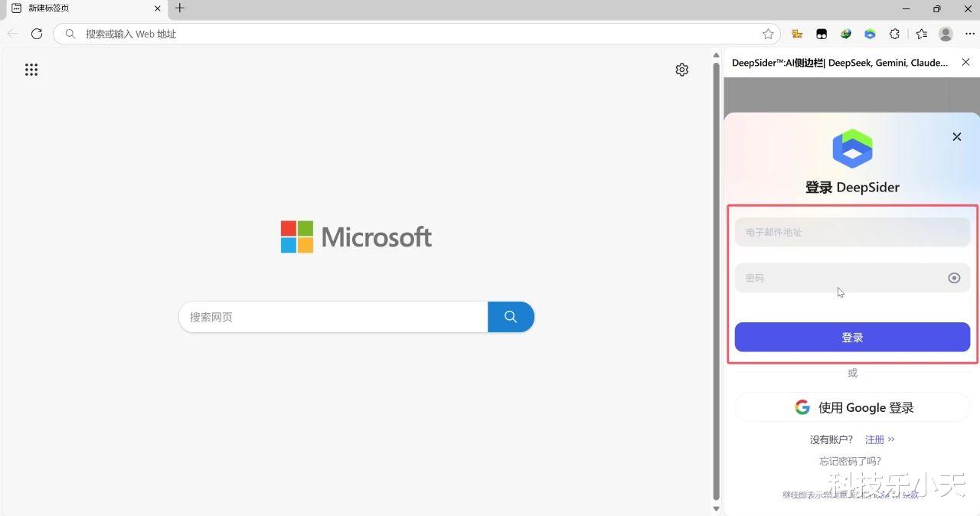The height and width of the screenshot is (516, 980).
Task: Click the blue 登录 login button
Action: [852, 337]
